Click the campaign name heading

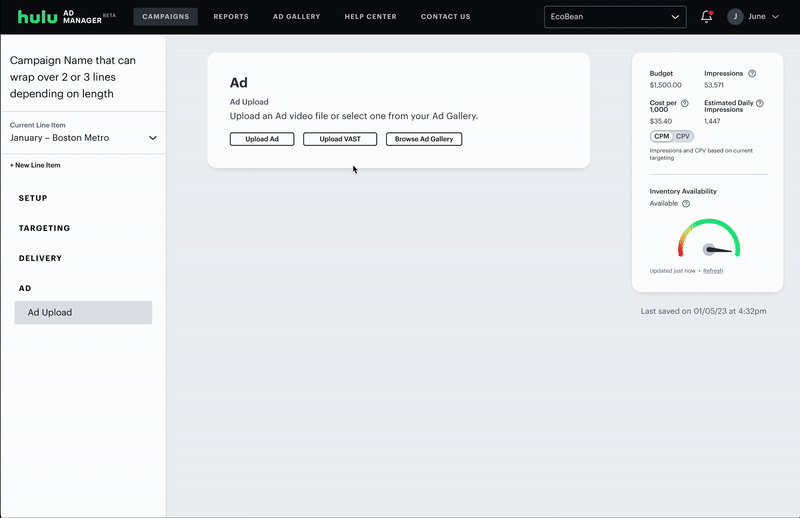click(73, 77)
